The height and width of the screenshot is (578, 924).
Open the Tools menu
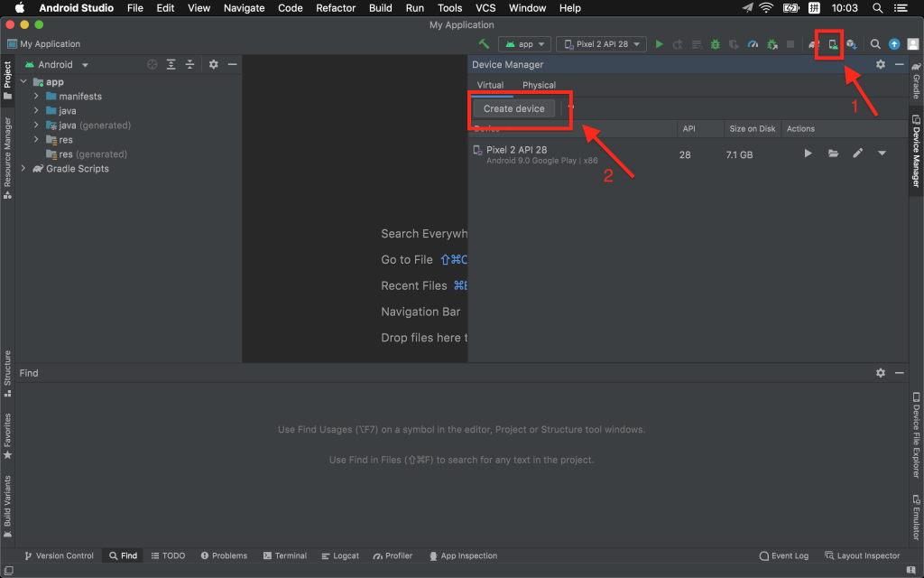(x=449, y=8)
